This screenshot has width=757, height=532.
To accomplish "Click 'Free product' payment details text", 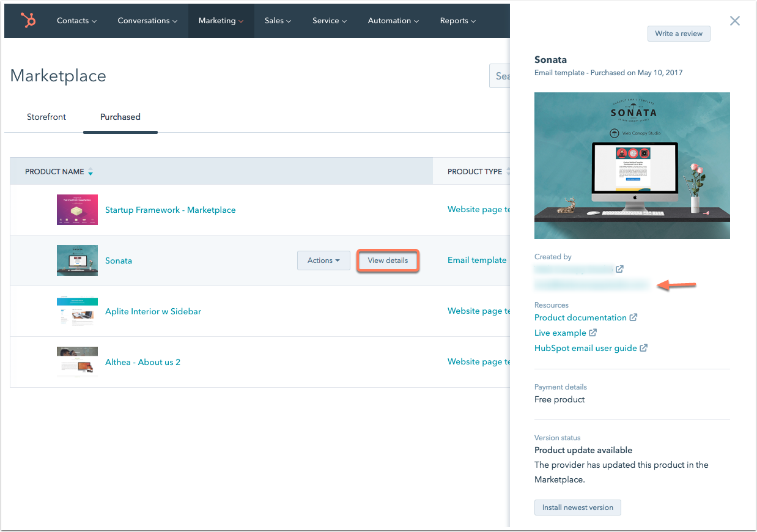I will coord(559,399).
